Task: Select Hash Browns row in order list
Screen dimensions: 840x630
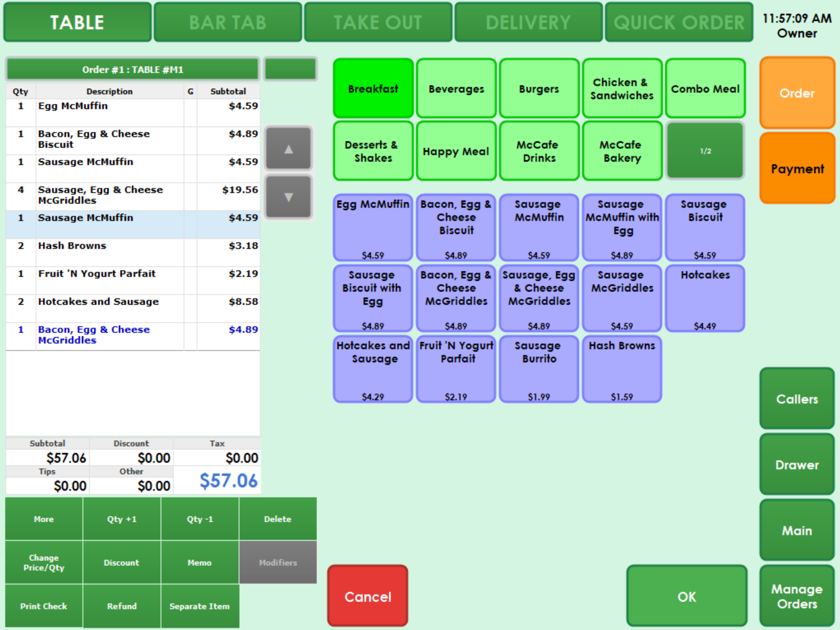Action: pyautogui.click(x=133, y=253)
